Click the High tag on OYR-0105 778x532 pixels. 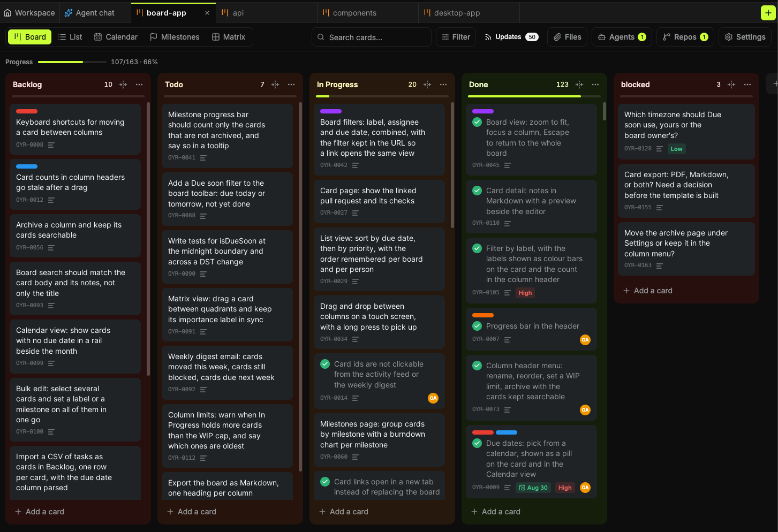[525, 293]
